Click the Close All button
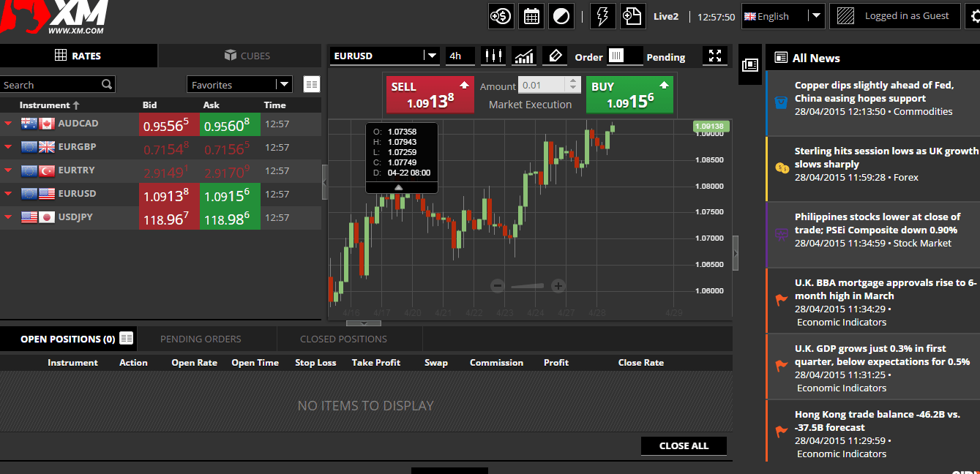The width and height of the screenshot is (980, 474). tap(684, 445)
